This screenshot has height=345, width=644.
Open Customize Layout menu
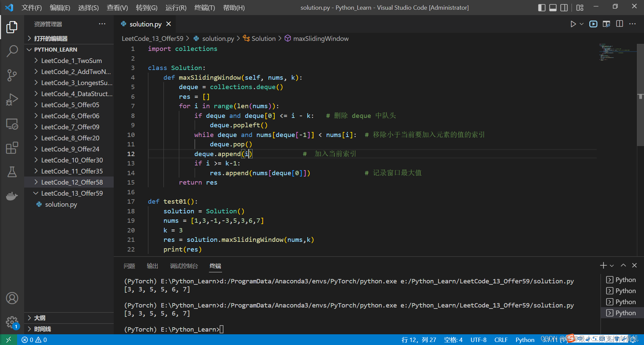coord(580,7)
